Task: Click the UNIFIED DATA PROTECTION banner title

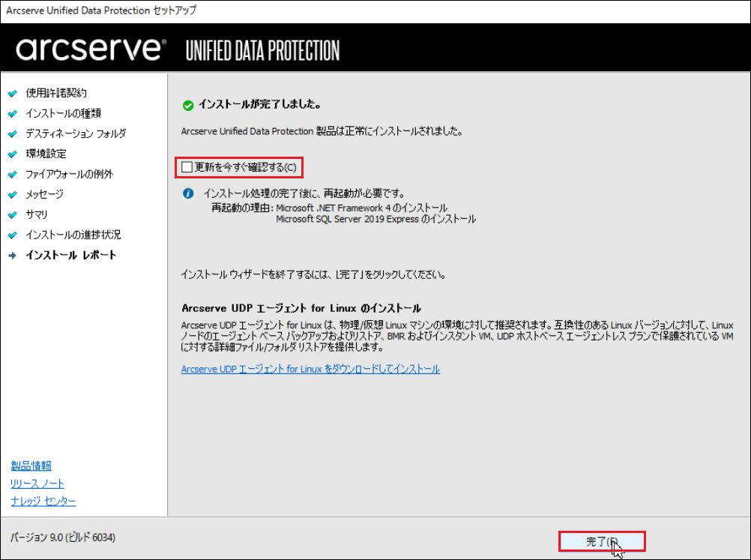Action: click(x=262, y=51)
